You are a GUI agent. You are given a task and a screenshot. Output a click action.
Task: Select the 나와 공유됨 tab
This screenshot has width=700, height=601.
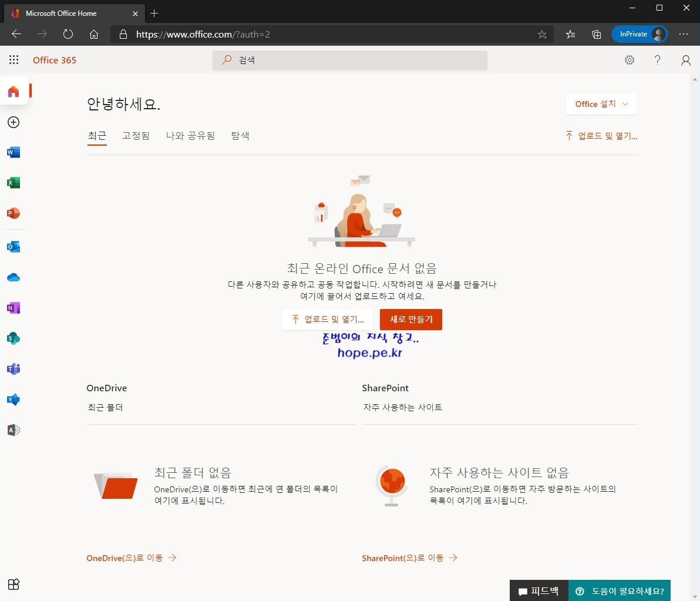coord(191,136)
